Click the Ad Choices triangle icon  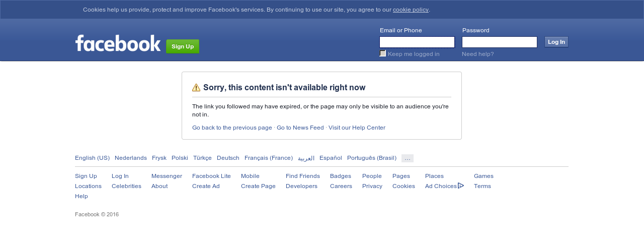coord(461,186)
